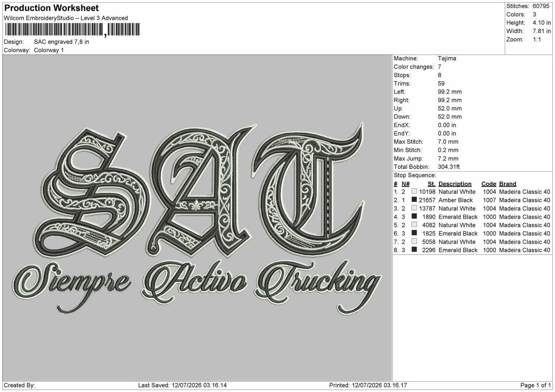Click the design name SAC engraved 7,8 in
Screen dimensions: 555x392
click(61, 42)
